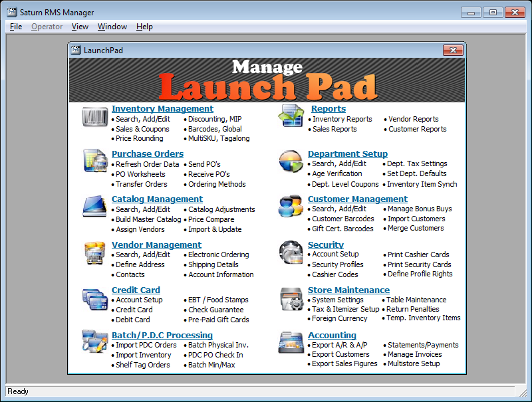Image resolution: width=532 pixels, height=402 pixels.
Task: Click the Batch/P.D.C Processing computers icon
Action: [x=94, y=341]
